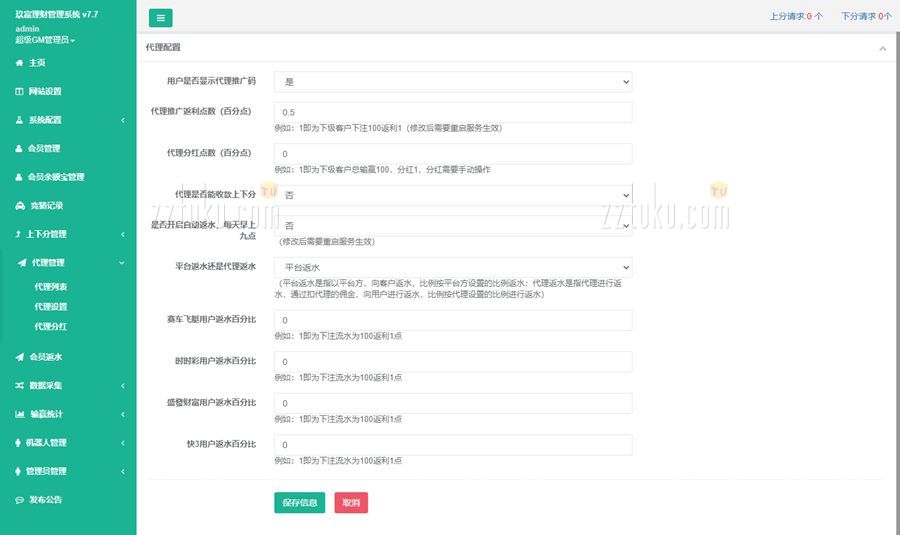Collapse the 代理配置 panel with chevron
The image size is (900, 535).
(882, 48)
